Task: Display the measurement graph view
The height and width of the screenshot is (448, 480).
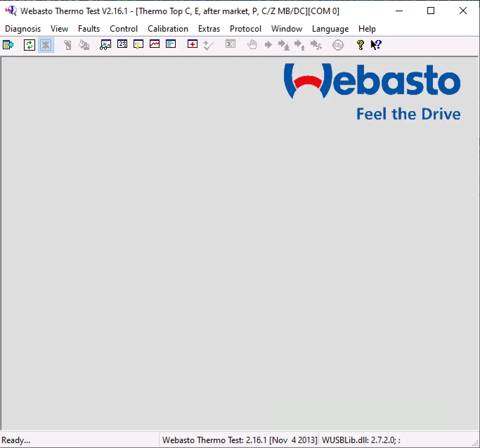Action: 155,45
